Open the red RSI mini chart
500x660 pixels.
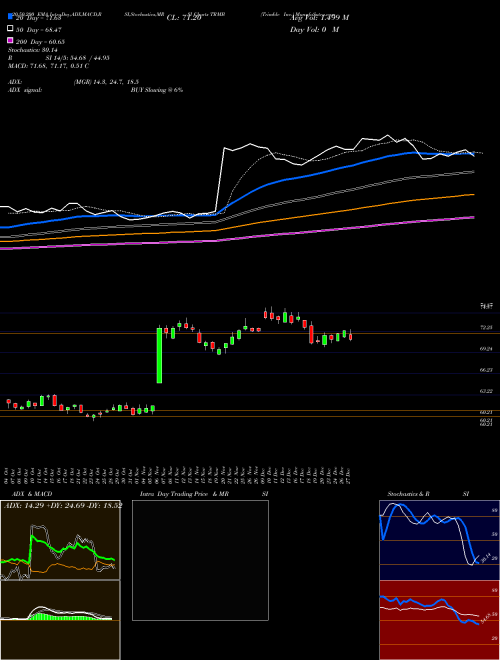(x=439, y=620)
